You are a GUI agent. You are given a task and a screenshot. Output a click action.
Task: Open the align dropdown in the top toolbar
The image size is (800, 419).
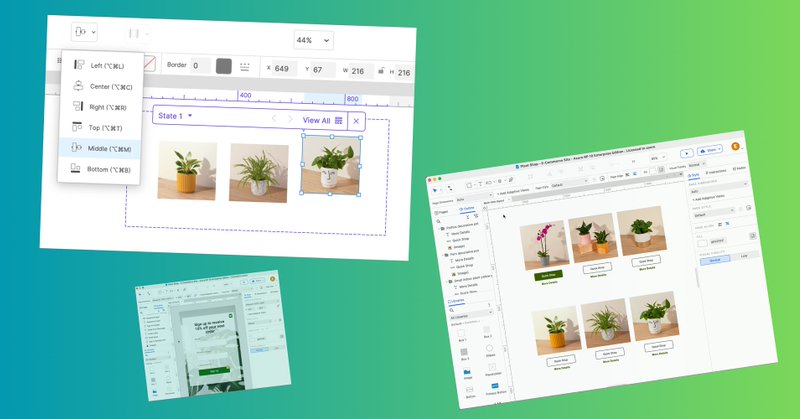(x=84, y=32)
